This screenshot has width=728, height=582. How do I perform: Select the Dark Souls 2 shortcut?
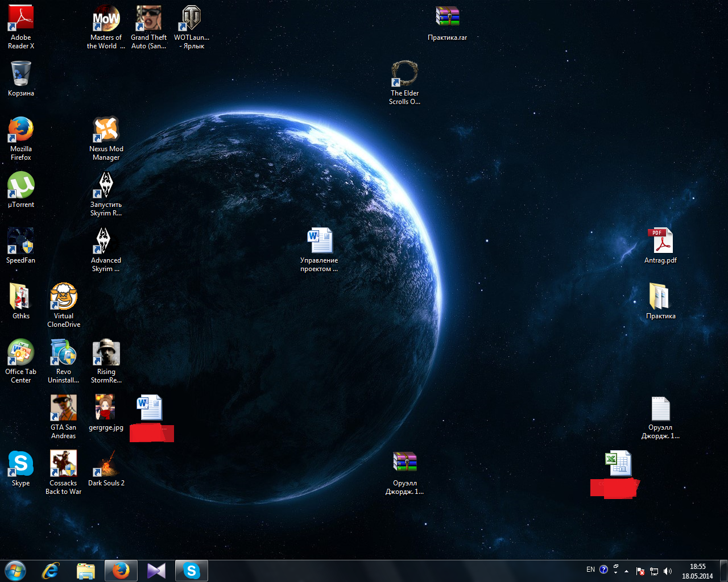pos(106,464)
